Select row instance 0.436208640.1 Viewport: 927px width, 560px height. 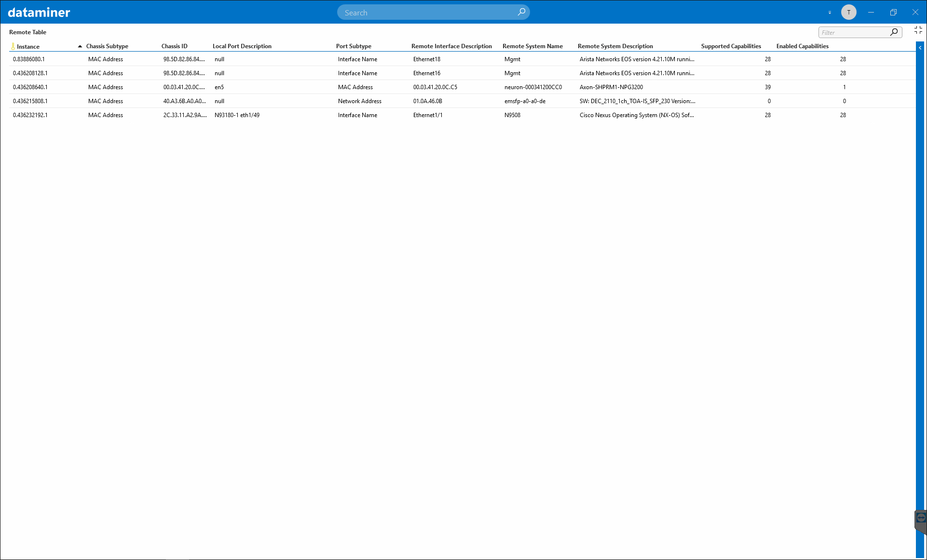click(x=462, y=87)
